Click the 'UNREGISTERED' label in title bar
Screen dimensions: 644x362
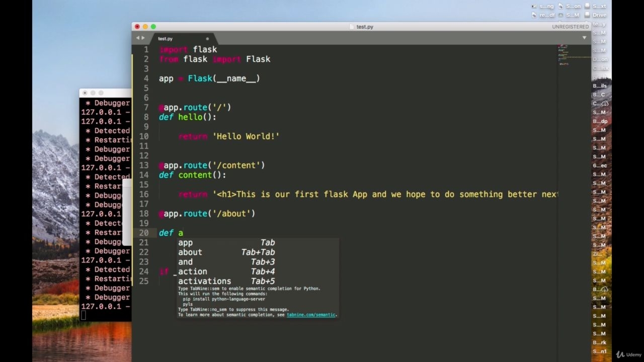570,27
